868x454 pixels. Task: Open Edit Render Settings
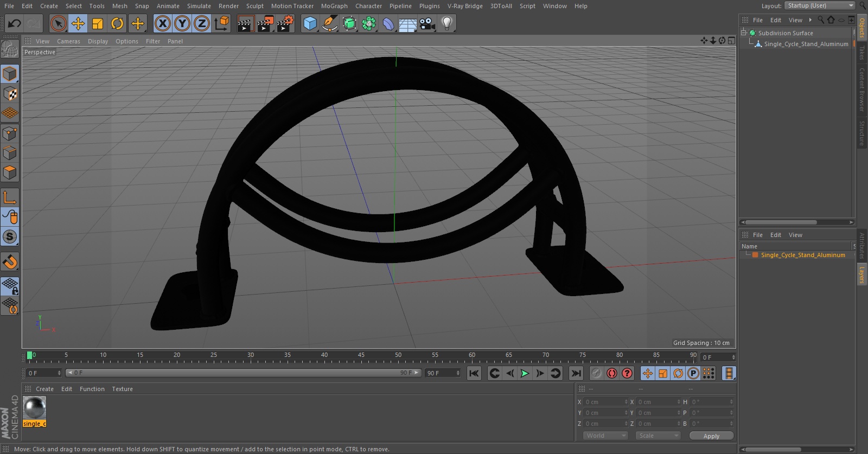click(x=285, y=23)
